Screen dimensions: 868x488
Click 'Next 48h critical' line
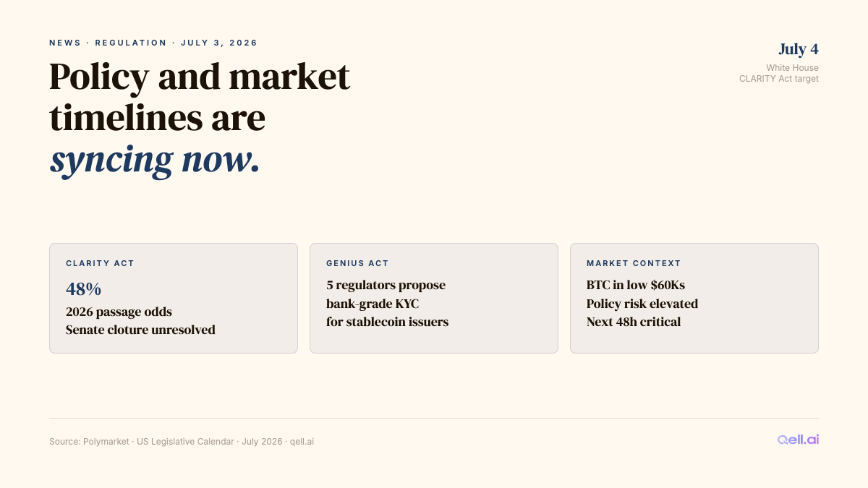tap(634, 322)
